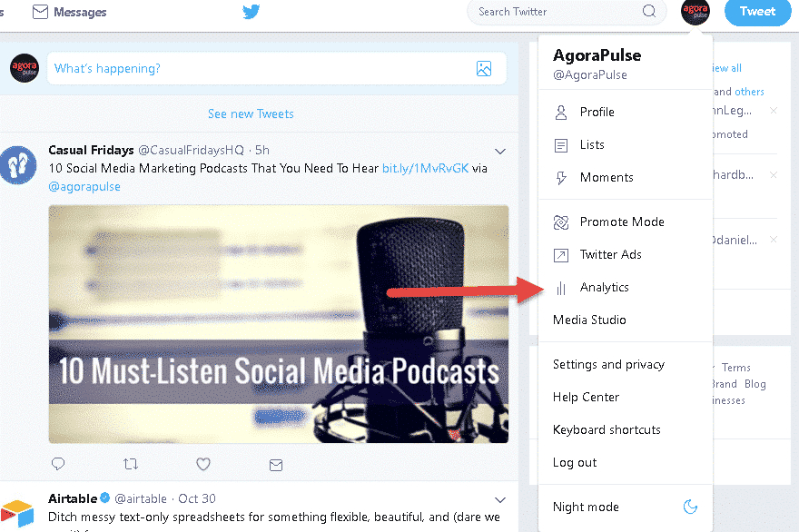The image size is (799, 532).
Task: Dismiss the suggestion ending in nLeg...
Action: point(774,111)
